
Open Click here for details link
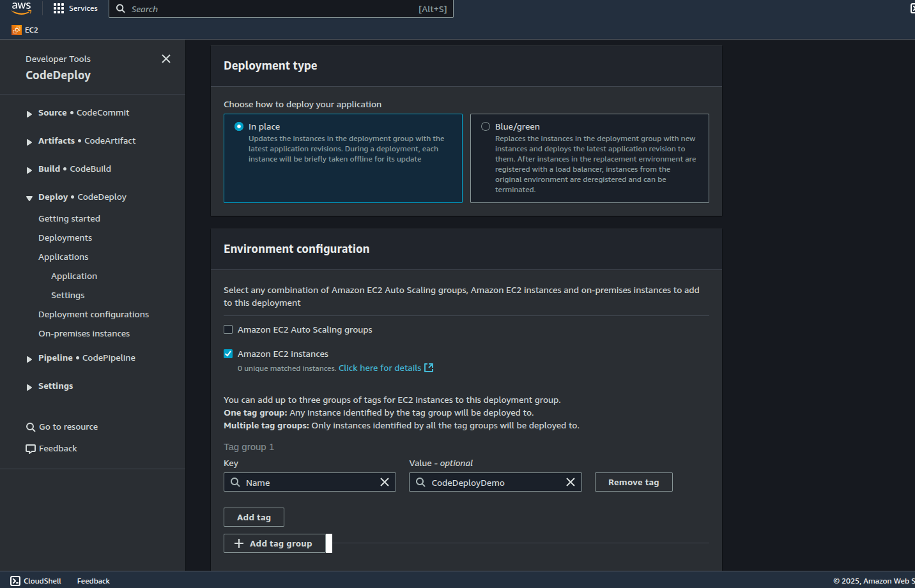point(380,368)
